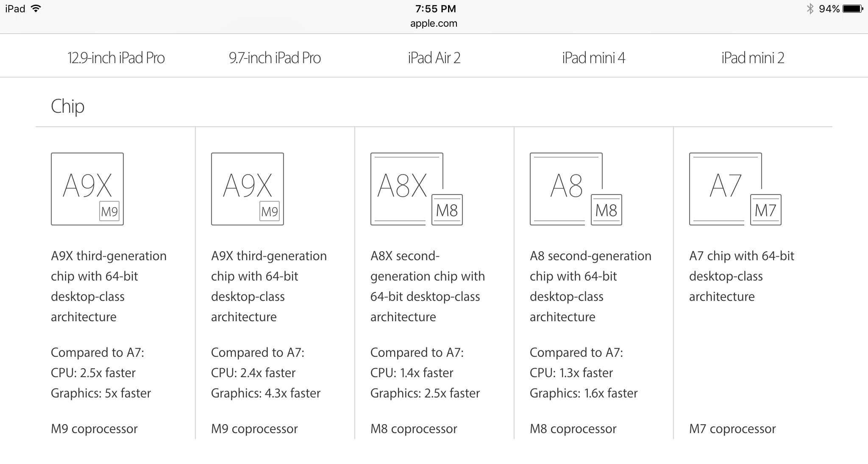The height and width of the screenshot is (464, 868).
Task: Select the iPad Air 2 column header
Action: (434, 58)
